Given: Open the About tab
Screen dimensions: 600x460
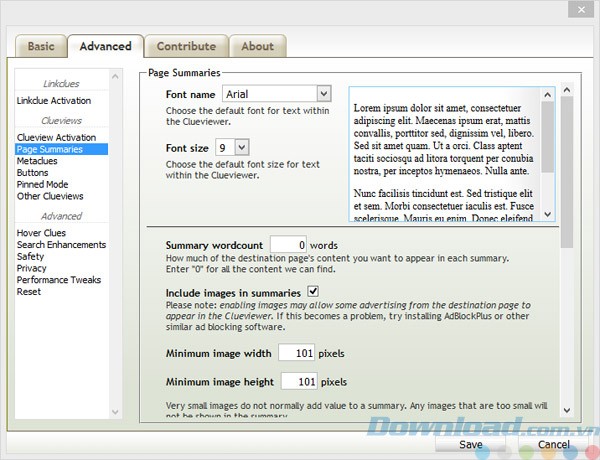Looking at the screenshot, I should [x=258, y=46].
